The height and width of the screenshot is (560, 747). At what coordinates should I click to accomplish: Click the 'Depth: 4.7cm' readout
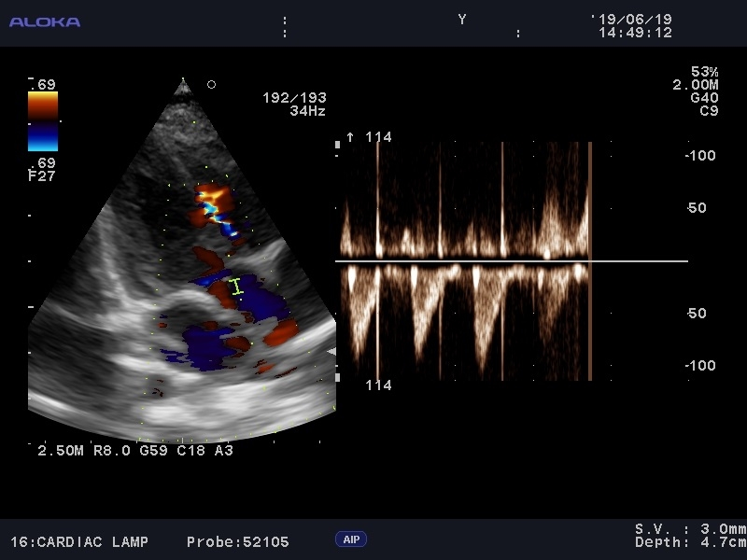coord(690,542)
